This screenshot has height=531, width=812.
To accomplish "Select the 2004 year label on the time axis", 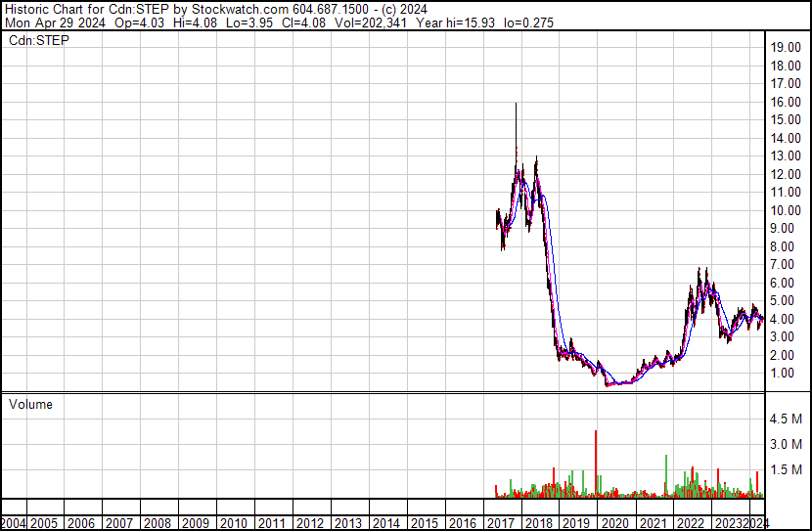I will [x=16, y=523].
